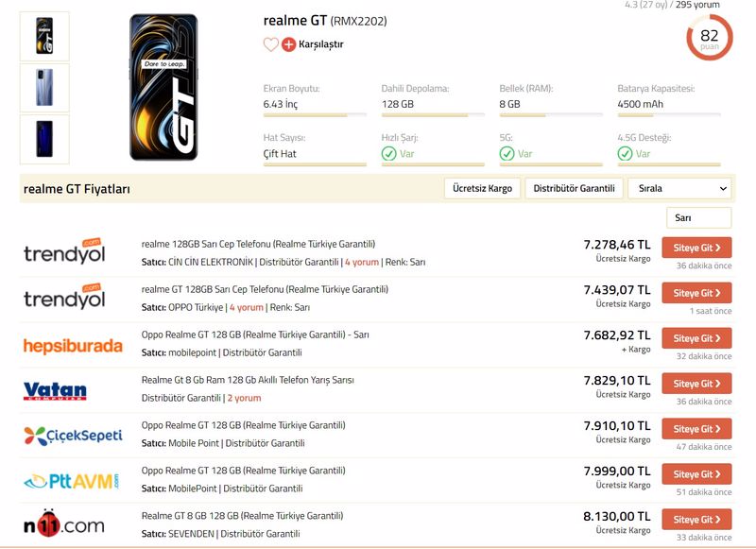The height and width of the screenshot is (549, 756).
Task: Open the hepsiburada 'Oppo Realme GT 128 GB - Sarı' listing
Action: click(x=255, y=335)
